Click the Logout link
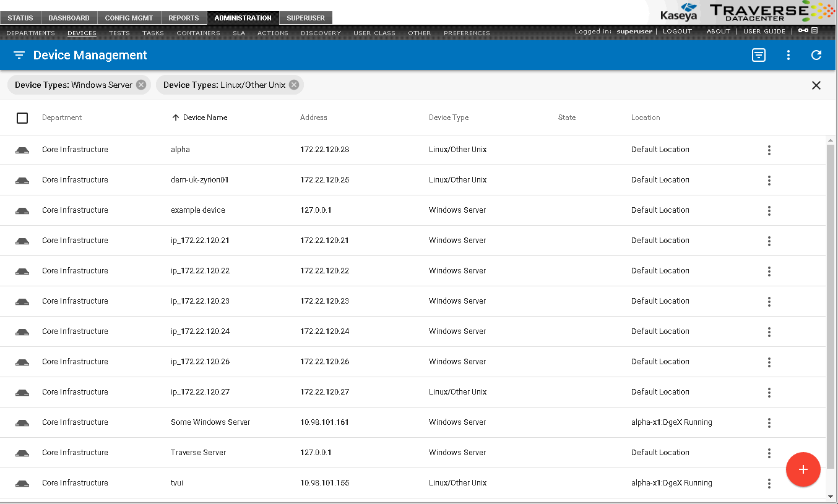 pyautogui.click(x=677, y=31)
